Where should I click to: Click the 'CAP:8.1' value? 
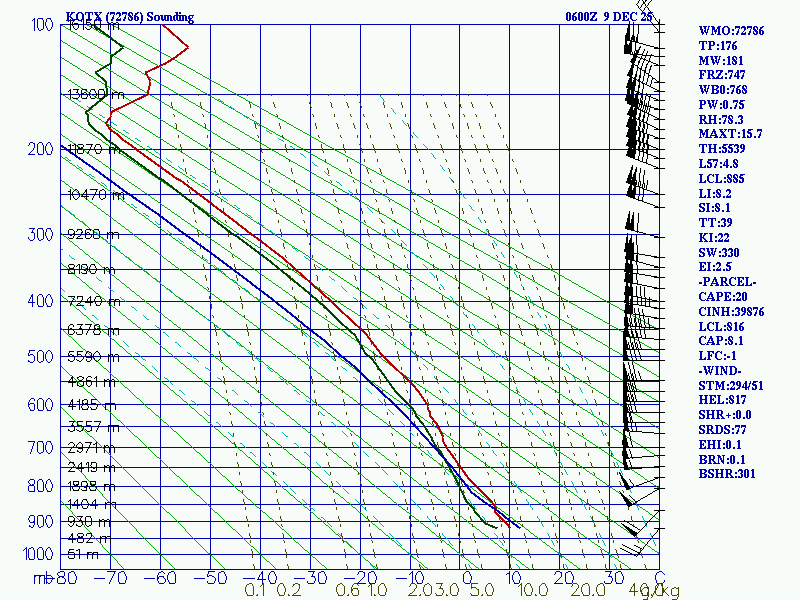(x=721, y=341)
